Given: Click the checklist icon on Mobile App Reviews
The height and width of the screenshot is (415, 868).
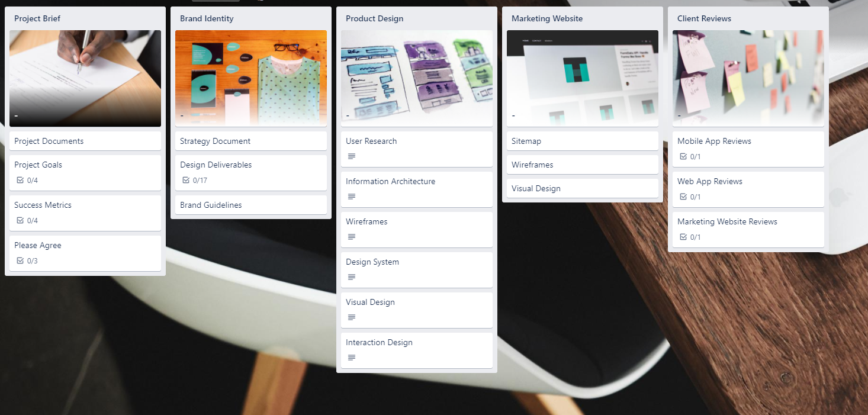Looking at the screenshot, I should 683,157.
